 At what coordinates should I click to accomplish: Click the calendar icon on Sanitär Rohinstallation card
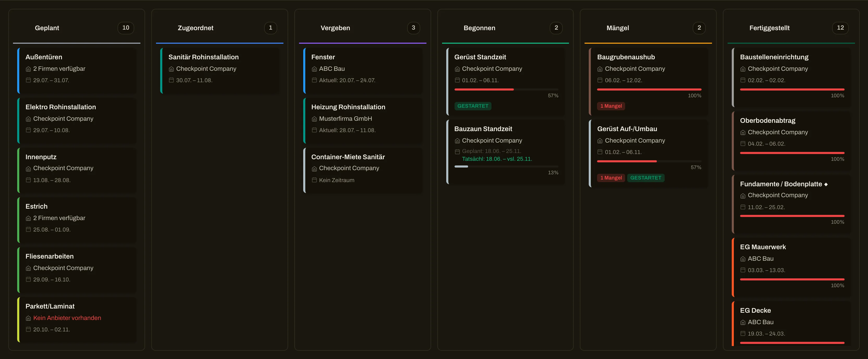coord(171,80)
